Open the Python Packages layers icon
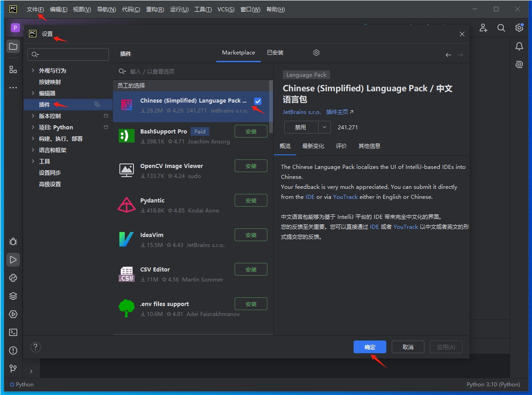 pos(13,296)
